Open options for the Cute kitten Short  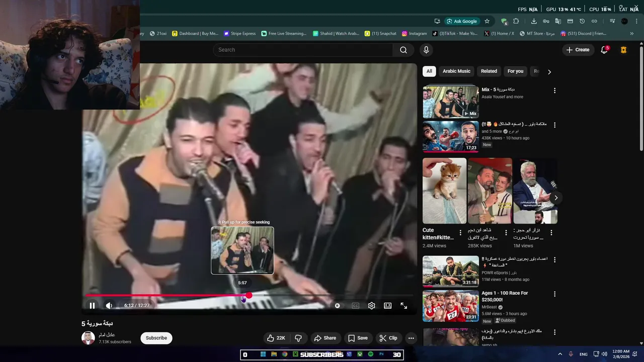460,233
